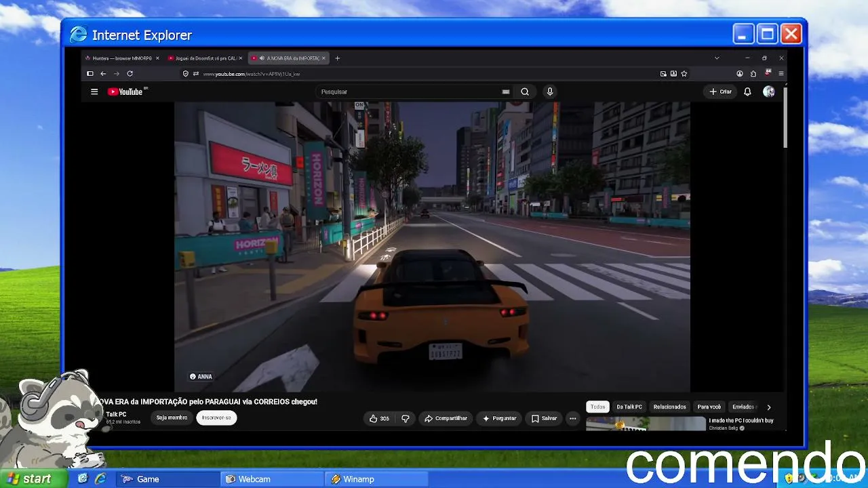Switch to the Webcam taskbar button
This screenshot has width=868, height=488.
272,479
